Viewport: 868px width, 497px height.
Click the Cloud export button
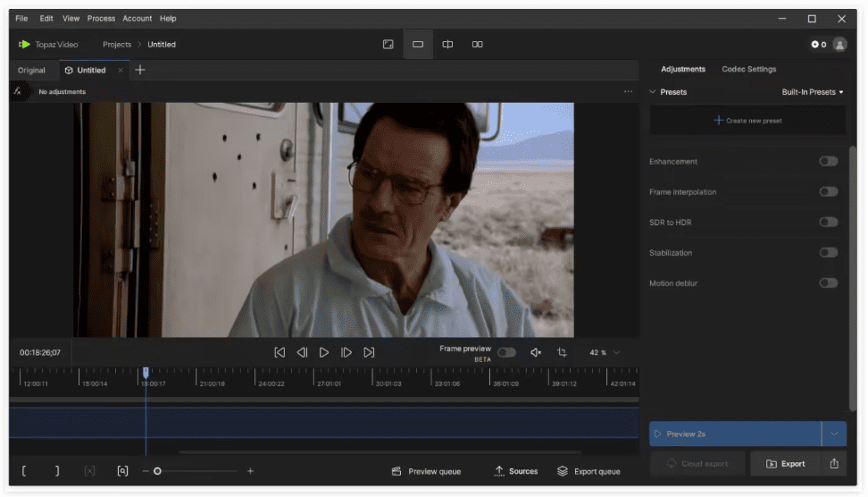(697, 464)
